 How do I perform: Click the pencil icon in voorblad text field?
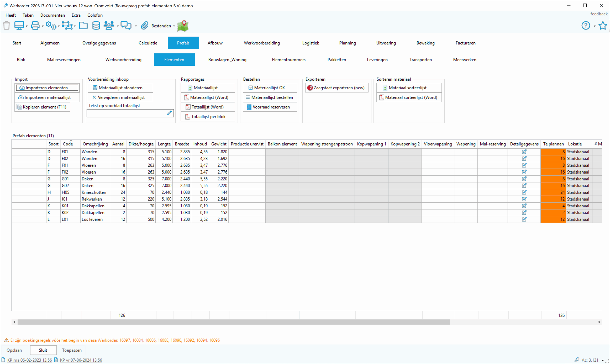[169, 113]
